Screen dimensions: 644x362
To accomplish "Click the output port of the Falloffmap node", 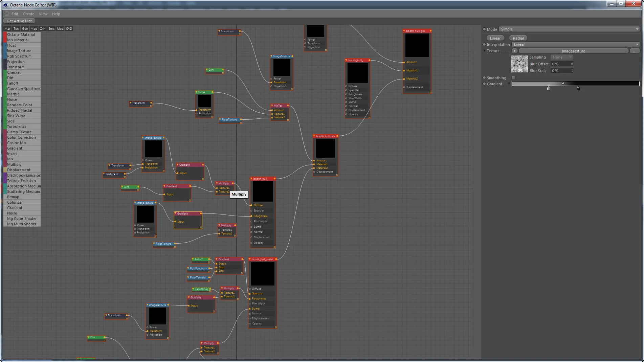I will coord(210,289).
